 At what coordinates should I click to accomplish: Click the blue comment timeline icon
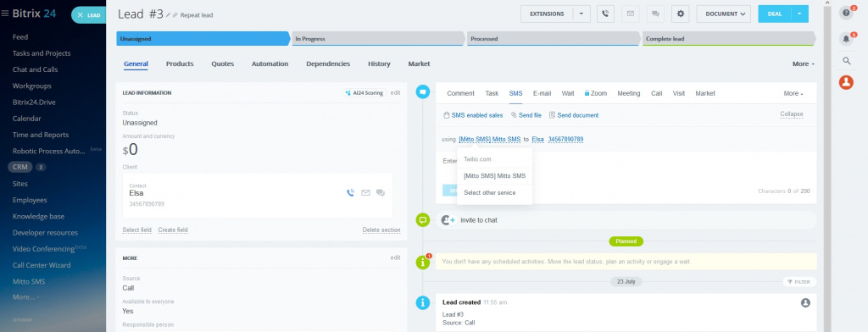[422, 92]
